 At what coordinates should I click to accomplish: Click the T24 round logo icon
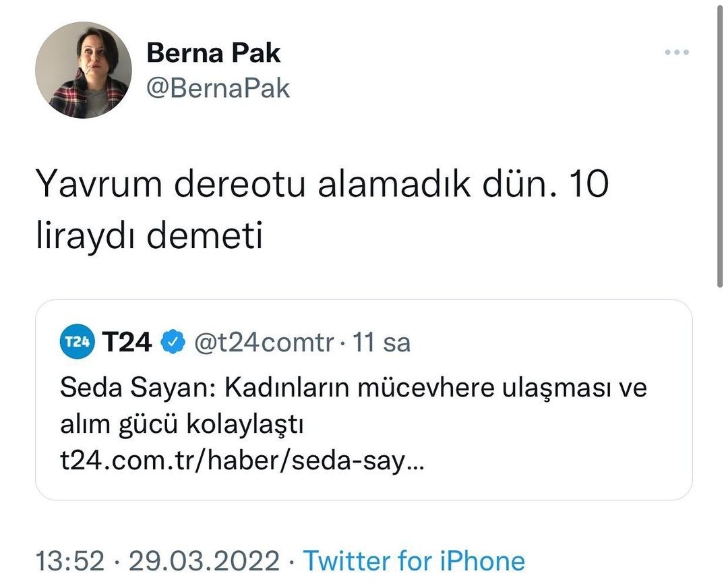75,343
